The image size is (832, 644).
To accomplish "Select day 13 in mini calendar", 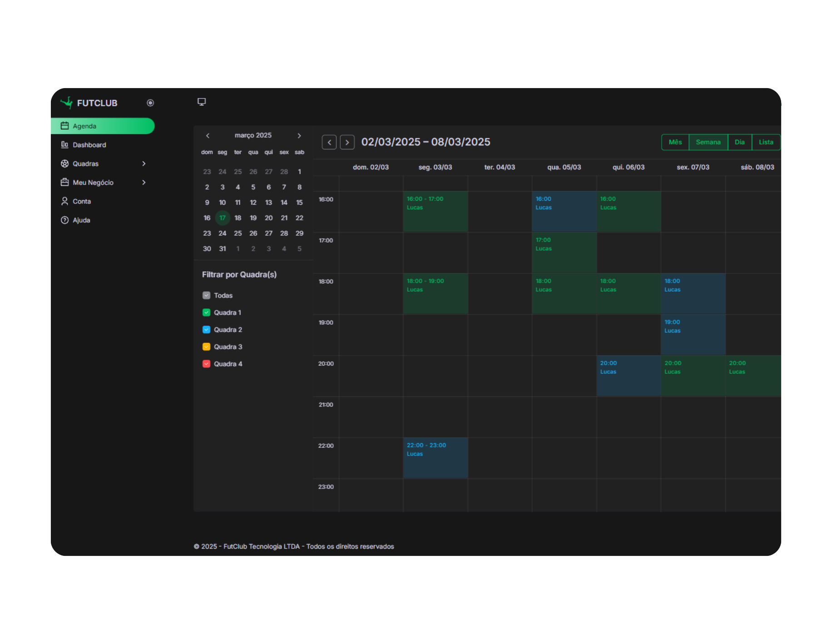I will pos(269,203).
